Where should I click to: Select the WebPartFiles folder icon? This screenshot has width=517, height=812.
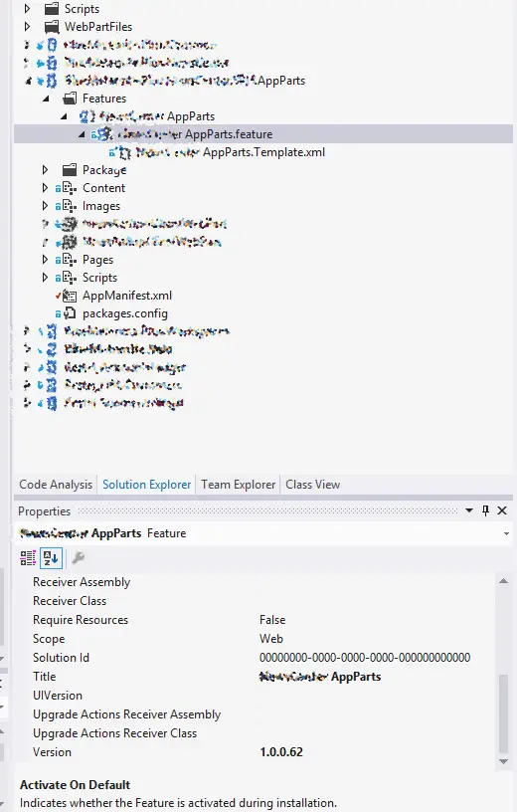pyautogui.click(x=52, y=27)
